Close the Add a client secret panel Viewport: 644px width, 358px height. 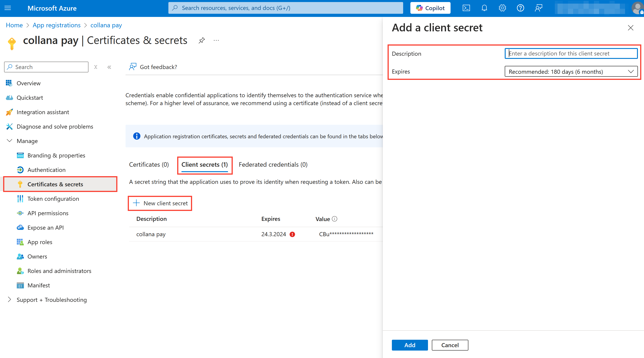point(630,28)
